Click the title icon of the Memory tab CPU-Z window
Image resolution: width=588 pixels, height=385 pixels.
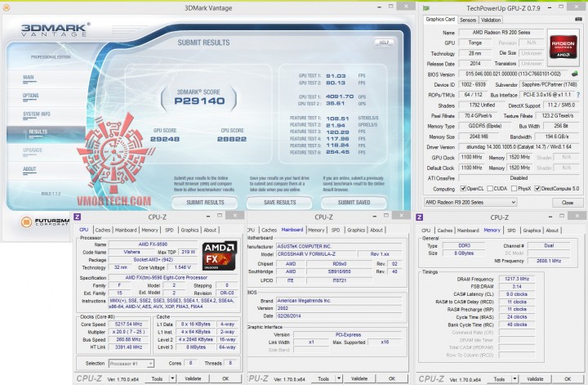(x=420, y=217)
